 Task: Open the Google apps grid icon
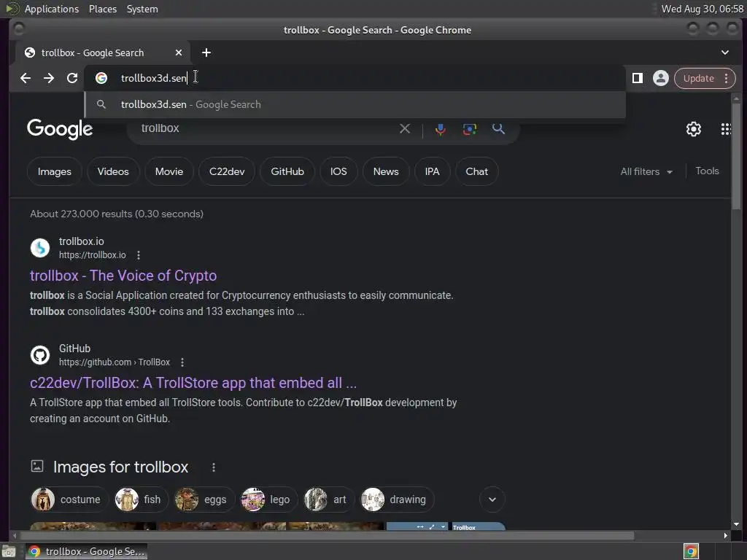(726, 128)
